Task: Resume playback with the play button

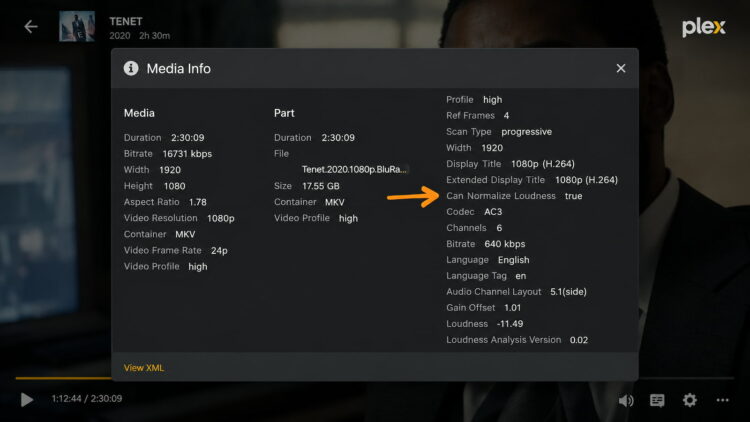Action: (27, 399)
